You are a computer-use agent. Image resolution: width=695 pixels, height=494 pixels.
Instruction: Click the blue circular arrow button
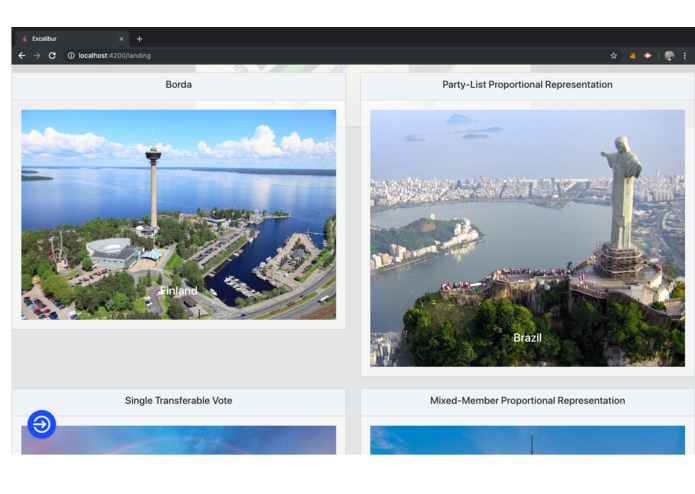coord(42,424)
